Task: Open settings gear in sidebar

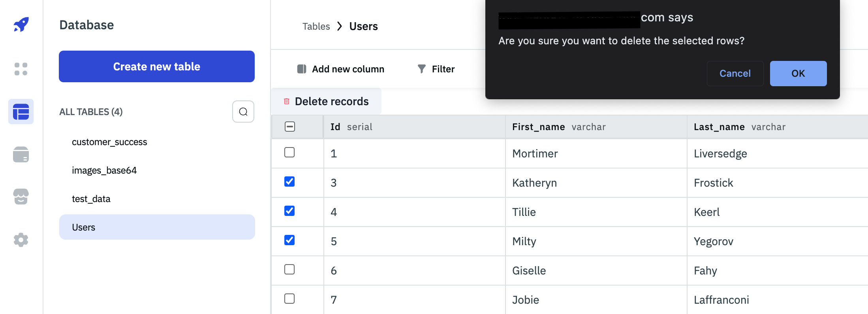Action: pyautogui.click(x=21, y=240)
